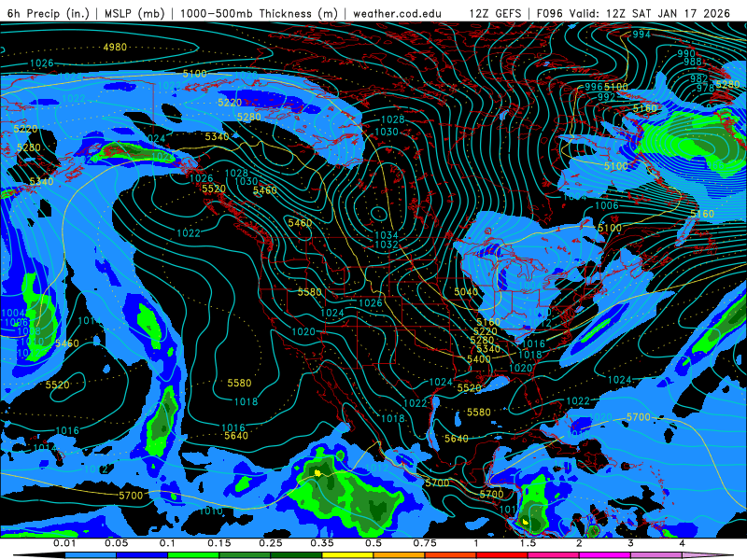Click '1000-500mb Thickness (m)' header label

(259, 13)
